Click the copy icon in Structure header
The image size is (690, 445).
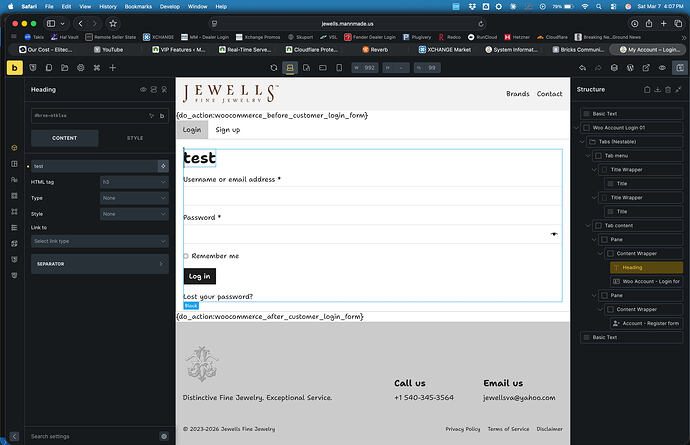pyautogui.click(x=647, y=89)
